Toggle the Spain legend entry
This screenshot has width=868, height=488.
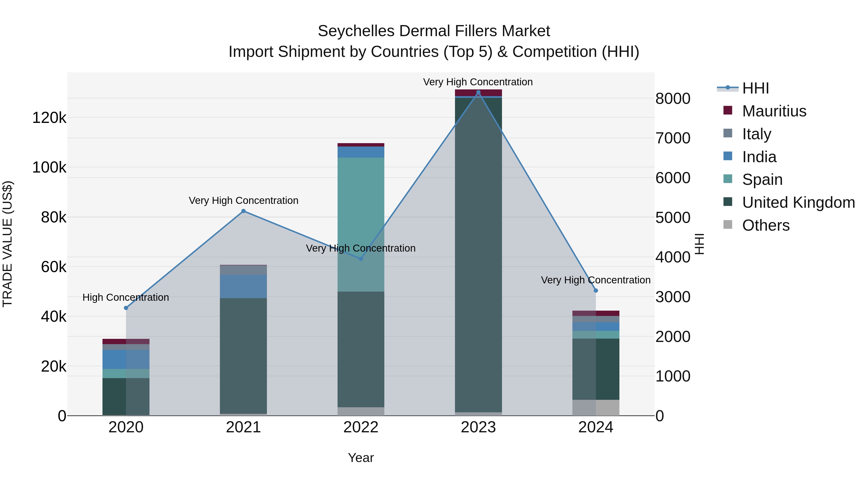[x=753, y=179]
